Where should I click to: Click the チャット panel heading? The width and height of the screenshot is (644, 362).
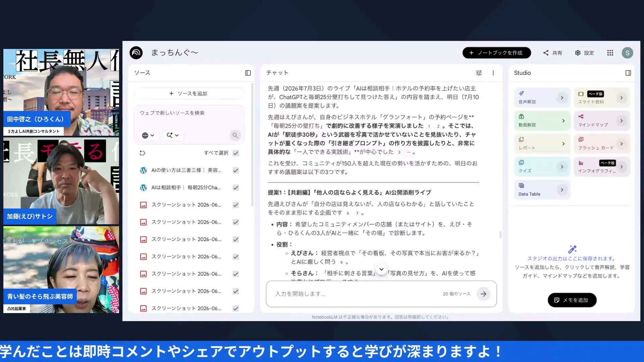tap(277, 73)
